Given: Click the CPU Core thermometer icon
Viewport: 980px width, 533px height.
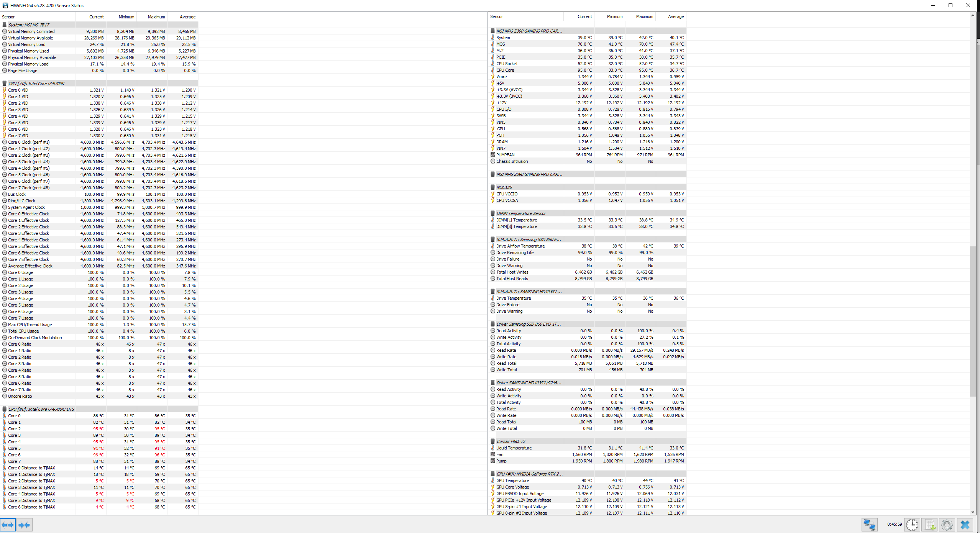Looking at the screenshot, I should tap(493, 70).
